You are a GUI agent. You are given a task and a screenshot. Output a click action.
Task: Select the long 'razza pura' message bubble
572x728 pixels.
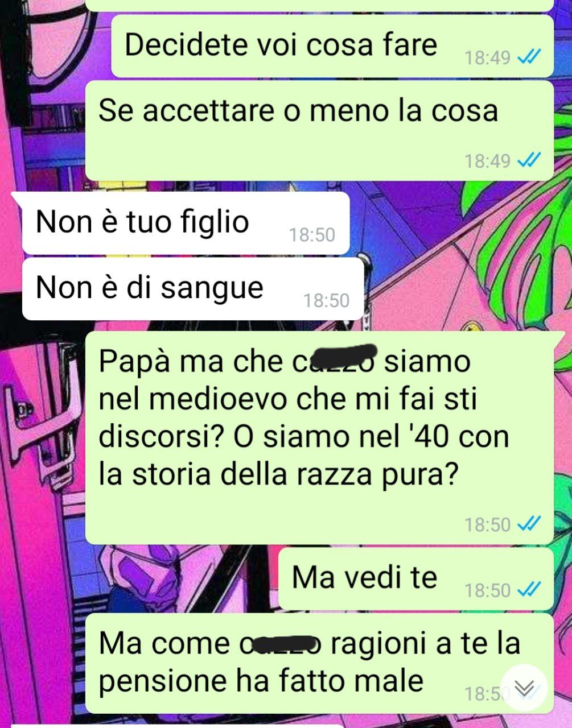click(319, 438)
